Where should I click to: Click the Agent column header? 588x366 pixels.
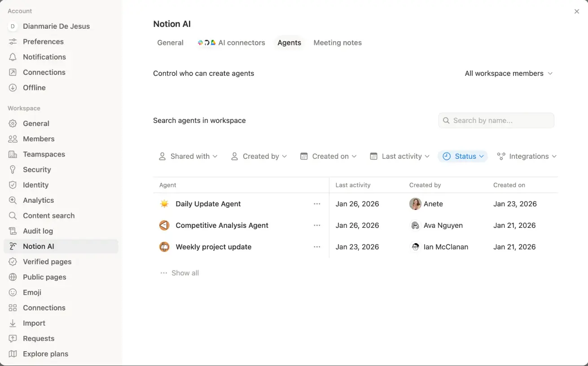[167, 185]
